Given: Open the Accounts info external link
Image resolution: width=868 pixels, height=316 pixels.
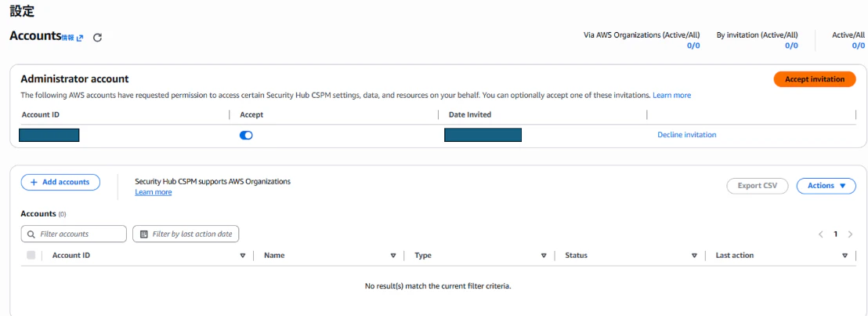Looking at the screenshot, I should pos(73,38).
